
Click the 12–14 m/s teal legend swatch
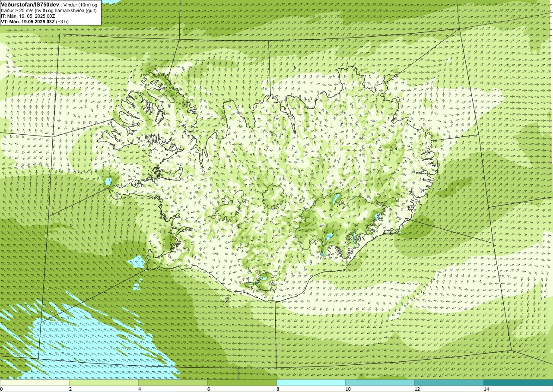449,383
